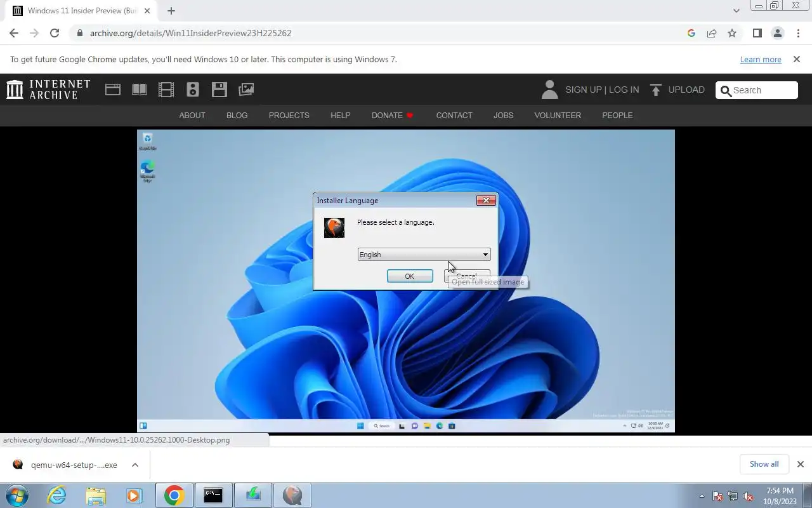Open the BLOG menu item
The height and width of the screenshot is (508, 812).
click(237, 116)
